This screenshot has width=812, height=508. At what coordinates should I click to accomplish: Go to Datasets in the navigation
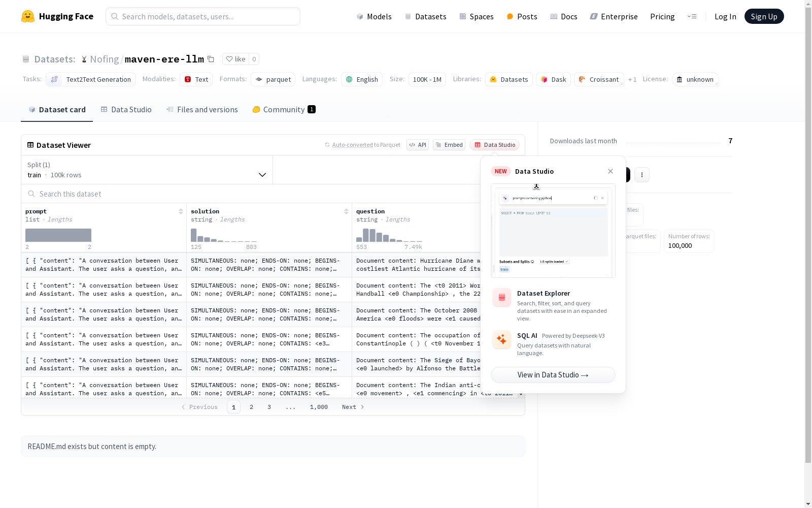point(425,16)
